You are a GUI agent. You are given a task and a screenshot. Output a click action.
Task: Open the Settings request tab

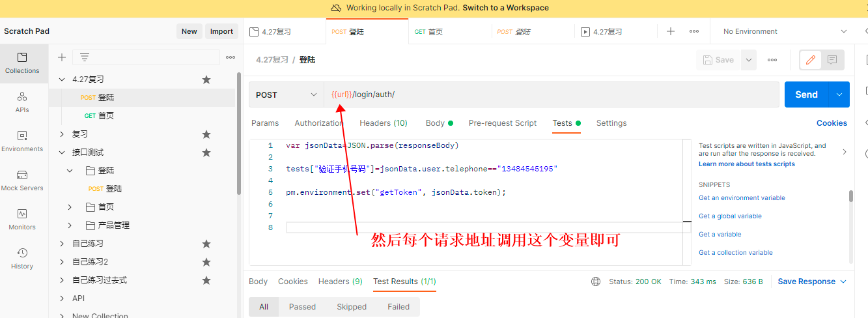[611, 123]
